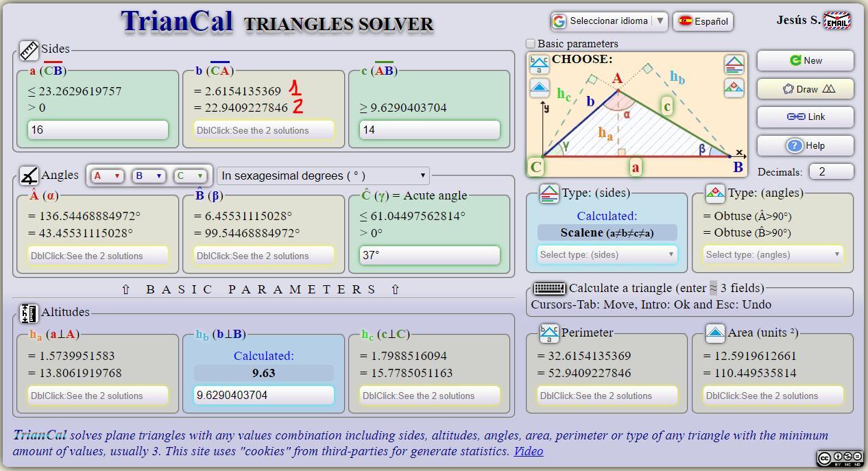868x471 pixels.
Task: Click the email envelope icon
Action: [x=837, y=21]
